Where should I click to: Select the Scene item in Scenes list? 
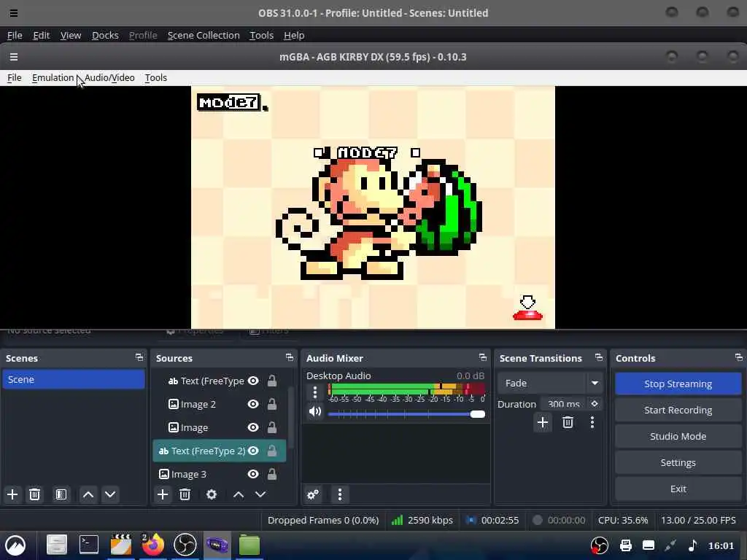coord(74,379)
